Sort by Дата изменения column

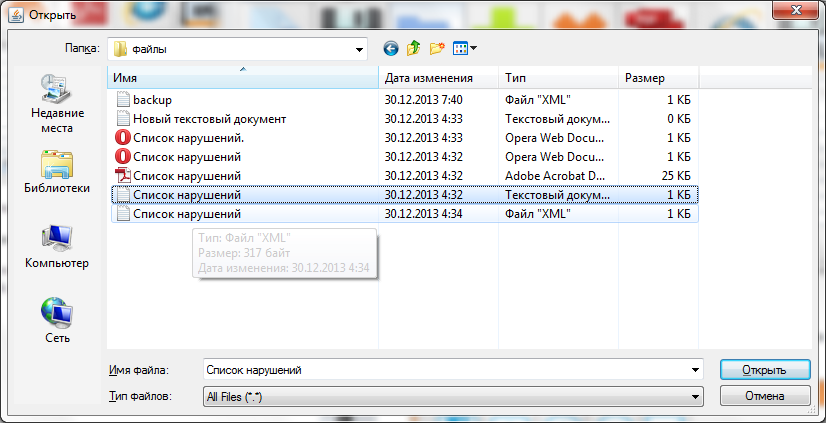pyautogui.click(x=438, y=78)
